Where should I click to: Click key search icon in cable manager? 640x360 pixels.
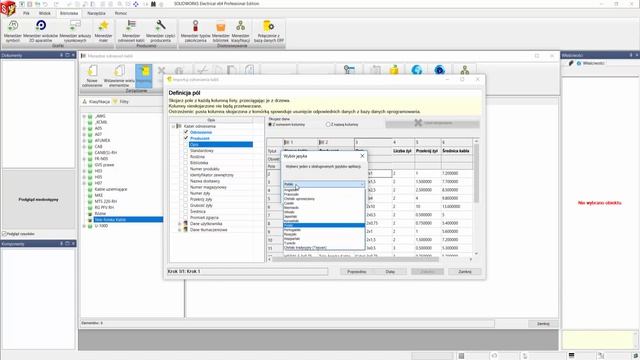point(349,70)
